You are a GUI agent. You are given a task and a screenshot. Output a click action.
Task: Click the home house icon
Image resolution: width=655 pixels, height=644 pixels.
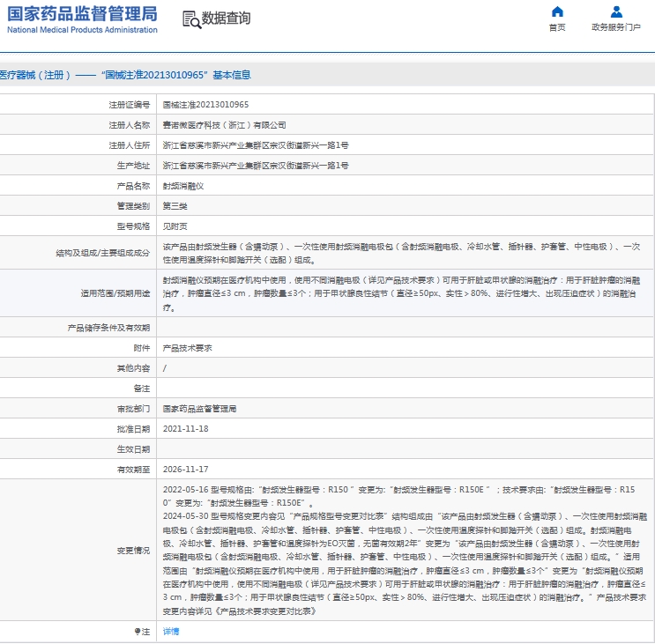pyautogui.click(x=557, y=11)
